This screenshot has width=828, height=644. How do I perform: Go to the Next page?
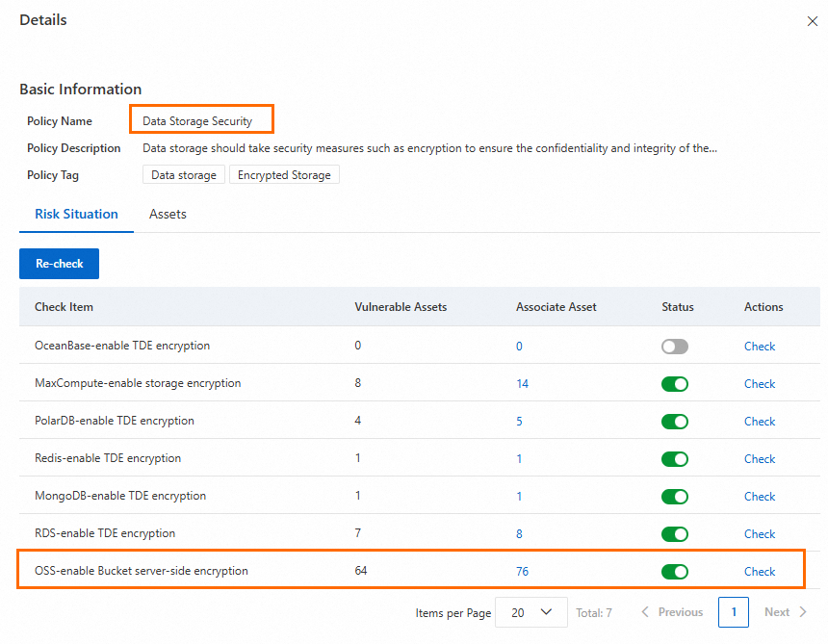pos(785,612)
